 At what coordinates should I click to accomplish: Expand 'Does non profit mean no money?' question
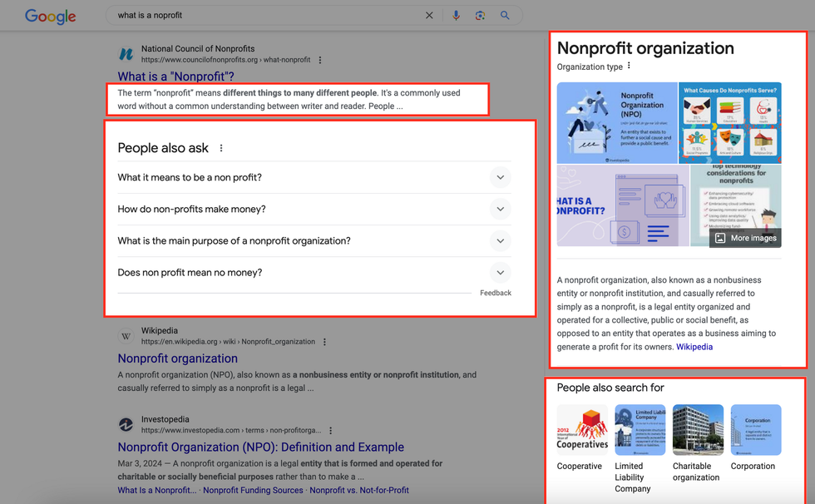(x=500, y=272)
